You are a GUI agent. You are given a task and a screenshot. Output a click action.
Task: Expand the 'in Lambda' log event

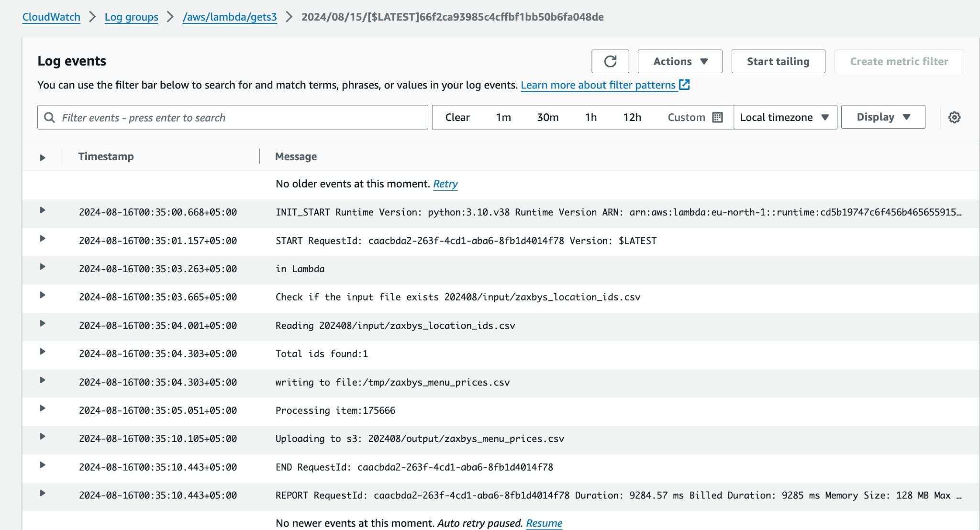click(x=42, y=267)
